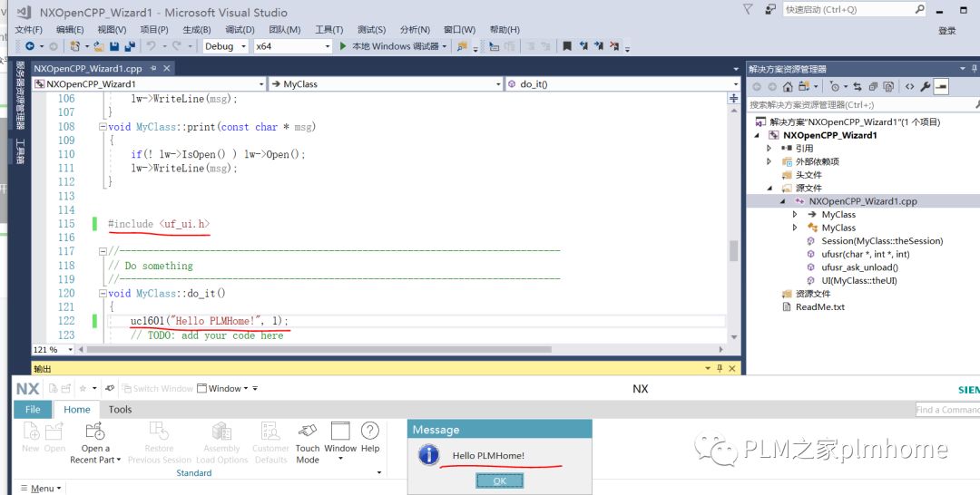Open the Debug configuration dropdown
980x495 pixels.
[x=226, y=46]
